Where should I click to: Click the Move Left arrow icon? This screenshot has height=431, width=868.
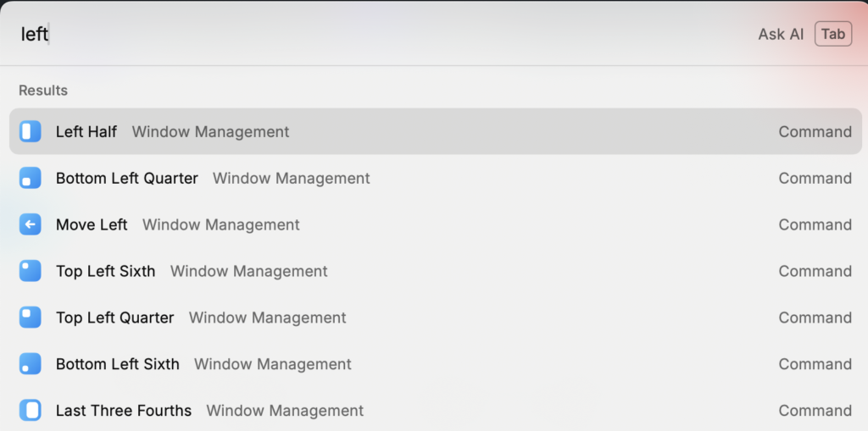point(31,224)
